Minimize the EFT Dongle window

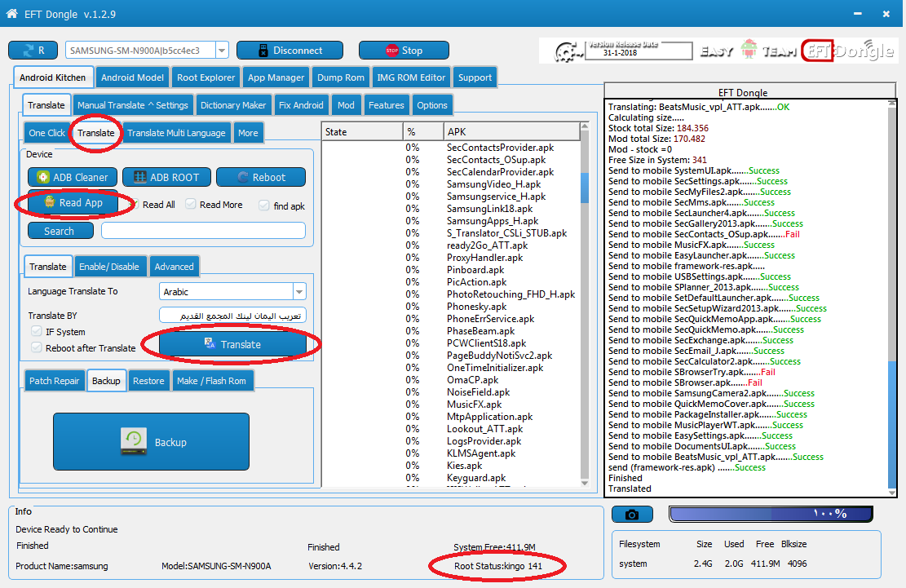858,13
